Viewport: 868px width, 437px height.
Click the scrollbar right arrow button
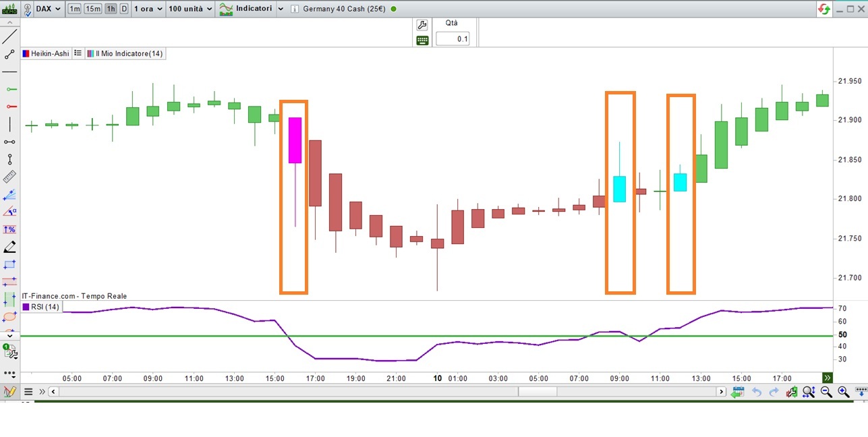pyautogui.click(x=721, y=392)
